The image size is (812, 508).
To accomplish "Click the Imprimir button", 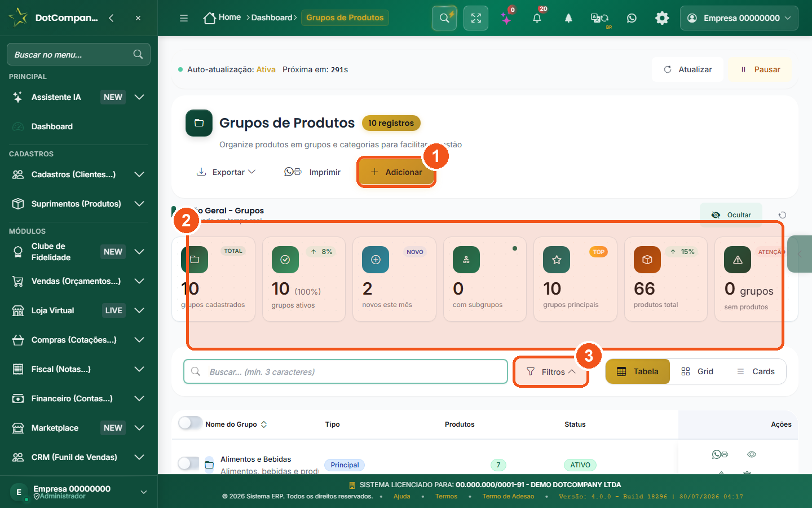I will pyautogui.click(x=312, y=172).
